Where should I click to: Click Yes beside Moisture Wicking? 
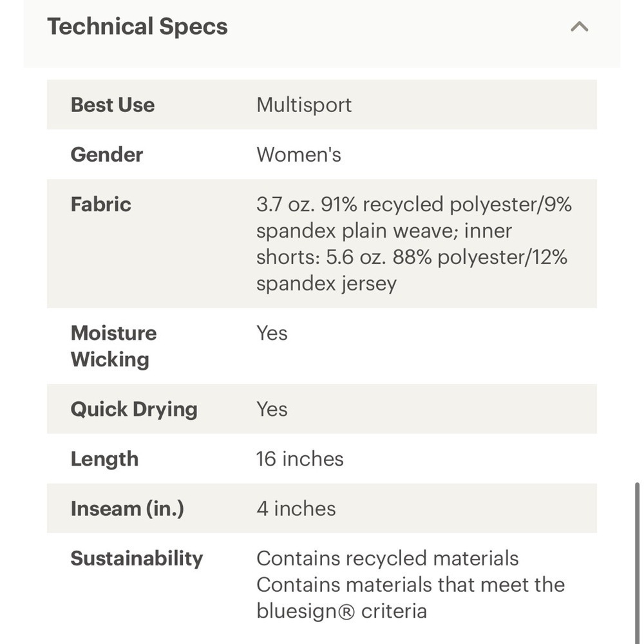272,333
